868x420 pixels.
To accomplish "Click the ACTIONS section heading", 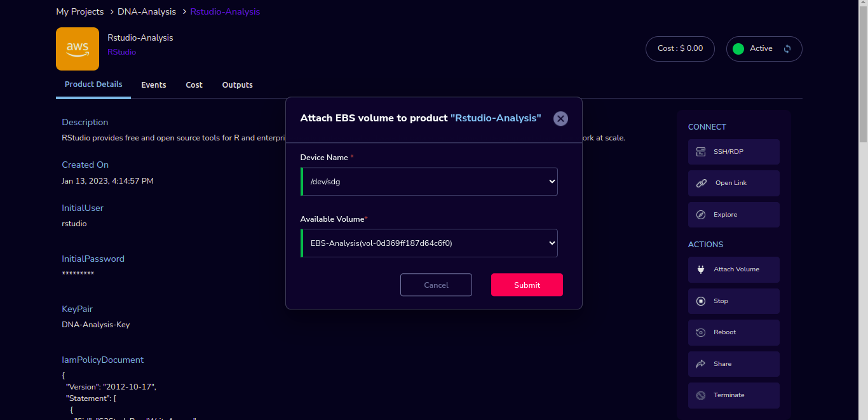I will point(706,245).
